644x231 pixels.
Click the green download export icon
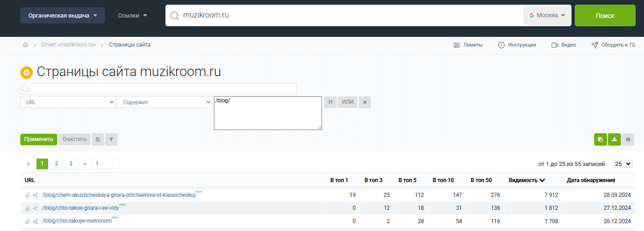click(x=614, y=139)
